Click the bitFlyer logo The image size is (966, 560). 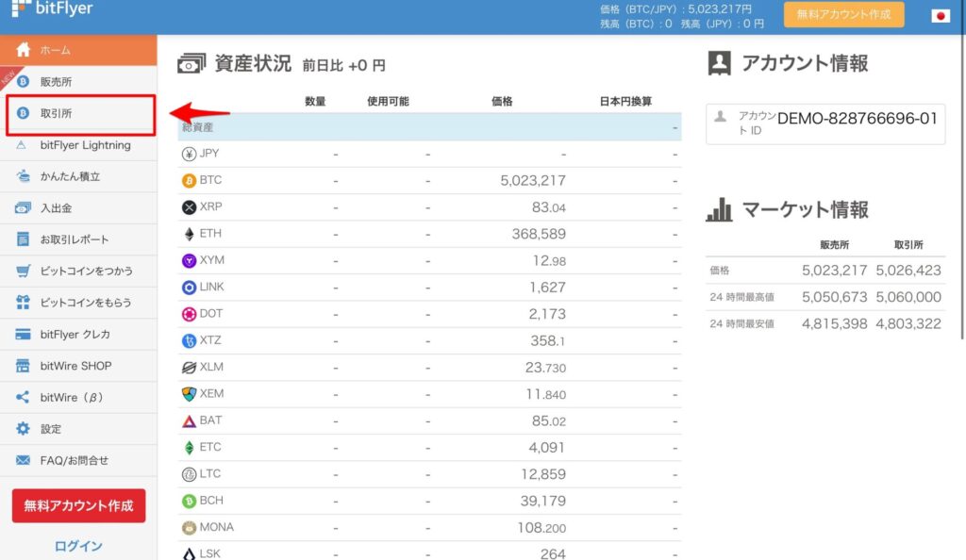(53, 8)
